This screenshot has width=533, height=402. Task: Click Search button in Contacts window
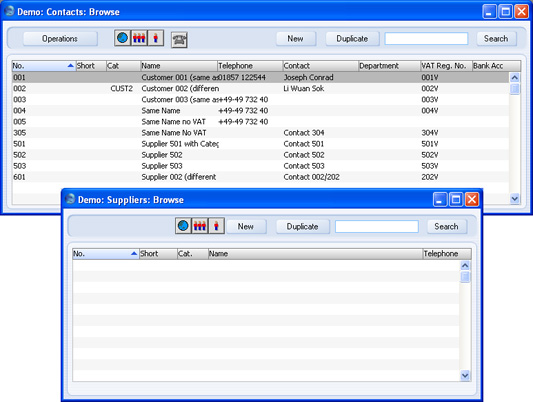click(x=496, y=39)
